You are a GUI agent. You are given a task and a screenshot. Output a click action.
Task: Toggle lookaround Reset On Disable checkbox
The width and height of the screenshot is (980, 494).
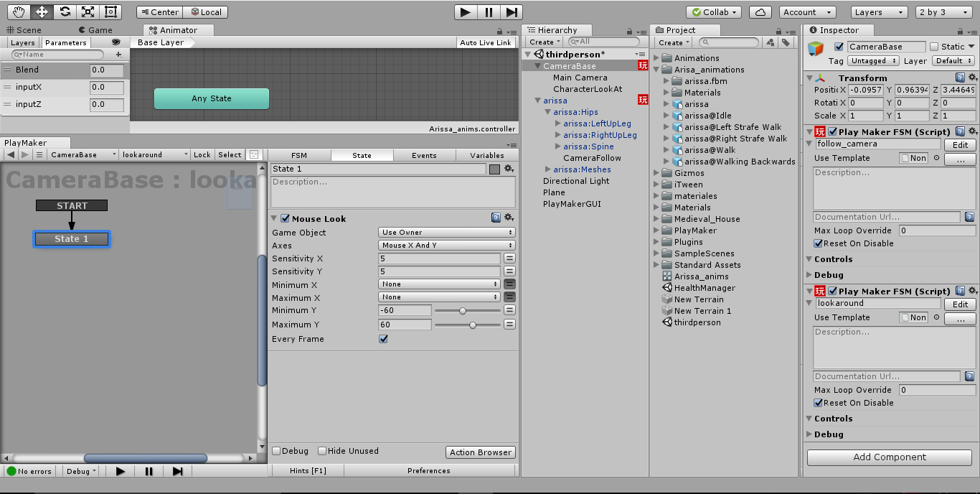tap(819, 403)
